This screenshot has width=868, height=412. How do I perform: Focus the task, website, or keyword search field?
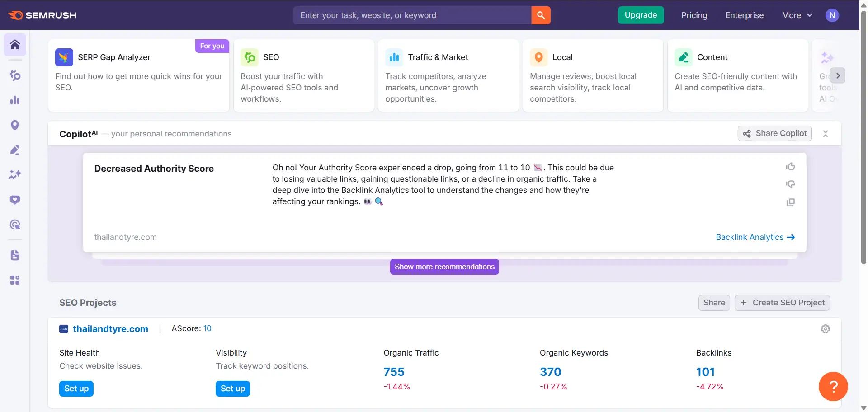tap(412, 15)
